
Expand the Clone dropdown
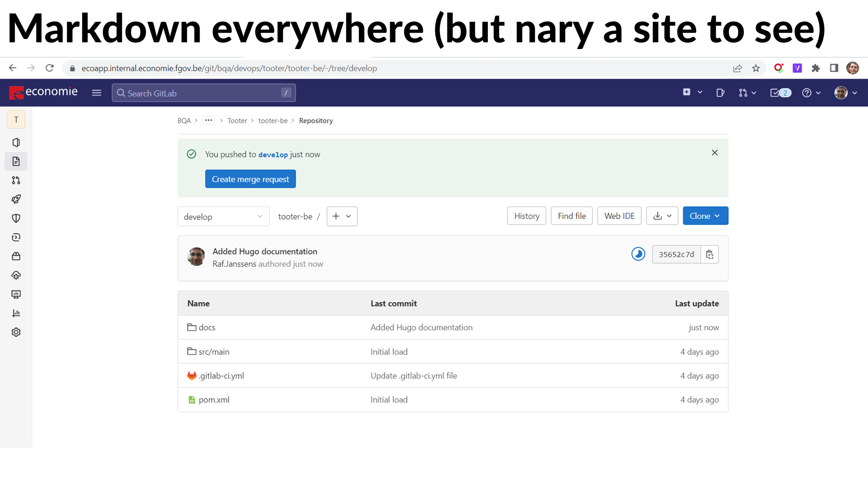point(705,216)
